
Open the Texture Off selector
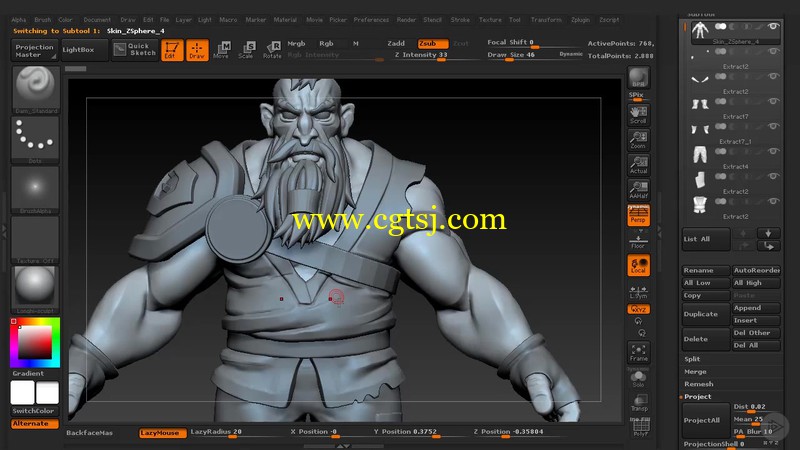(x=35, y=240)
